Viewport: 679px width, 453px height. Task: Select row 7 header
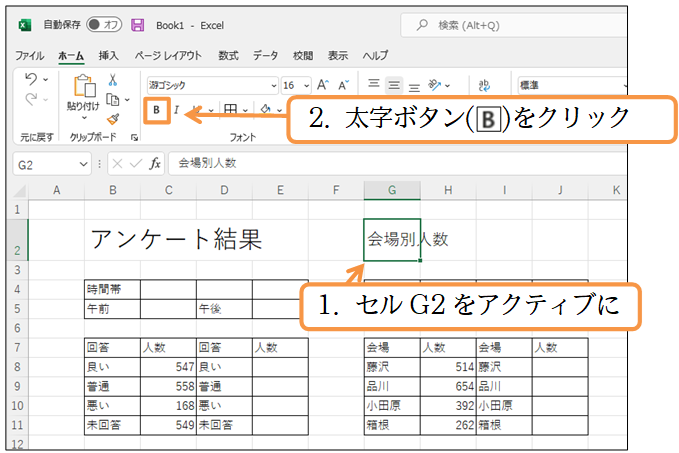pos(17,348)
